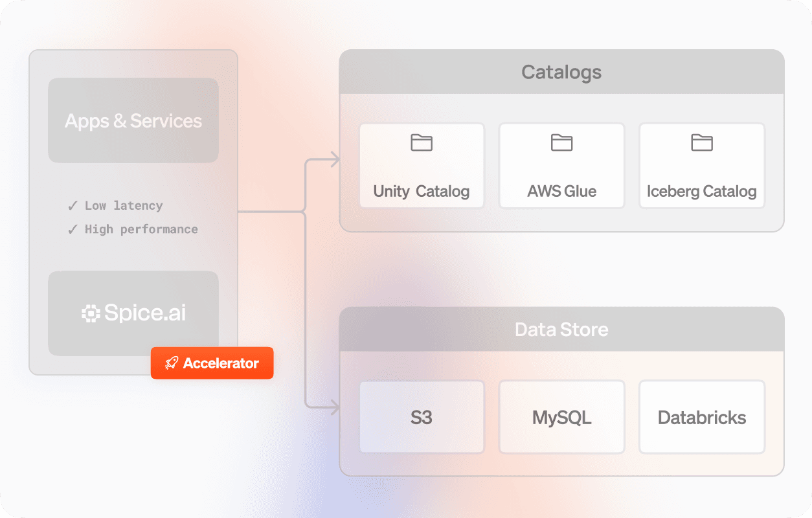Select the rocket icon on the Accelerator badge
Screen dimensions: 812x518
(x=170, y=363)
